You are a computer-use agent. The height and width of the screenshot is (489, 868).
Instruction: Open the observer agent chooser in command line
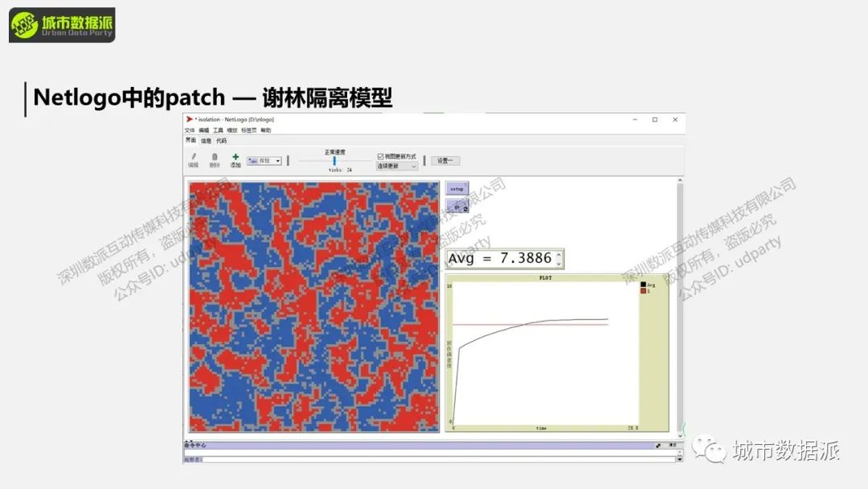(193, 459)
